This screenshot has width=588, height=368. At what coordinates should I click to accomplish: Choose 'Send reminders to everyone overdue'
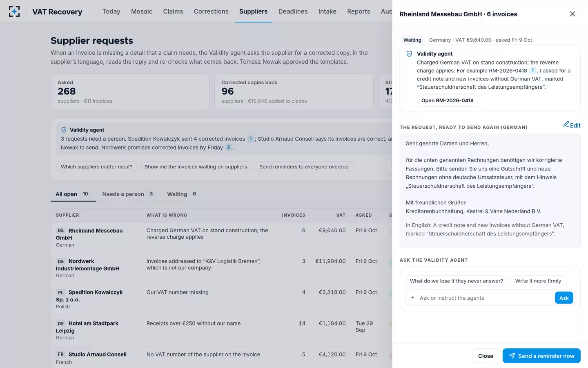click(304, 167)
